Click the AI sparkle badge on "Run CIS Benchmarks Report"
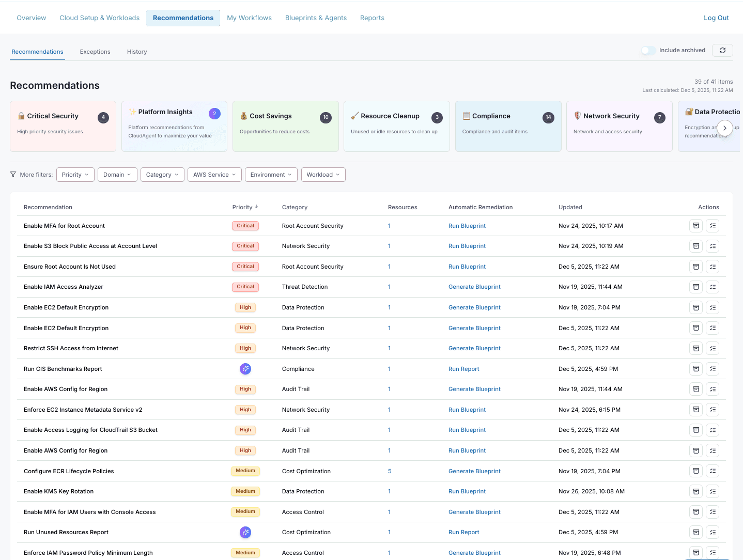The image size is (743, 560). 245,369
